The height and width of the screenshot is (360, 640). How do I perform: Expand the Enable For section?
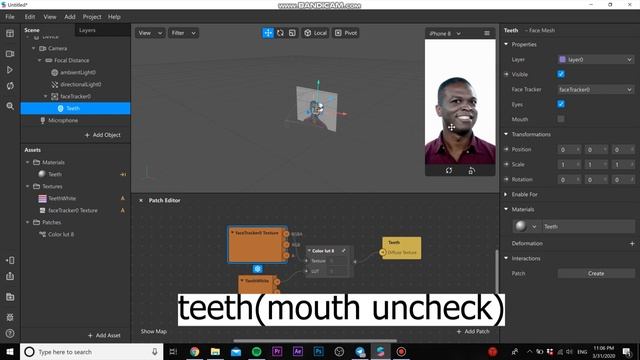pyautogui.click(x=506, y=194)
